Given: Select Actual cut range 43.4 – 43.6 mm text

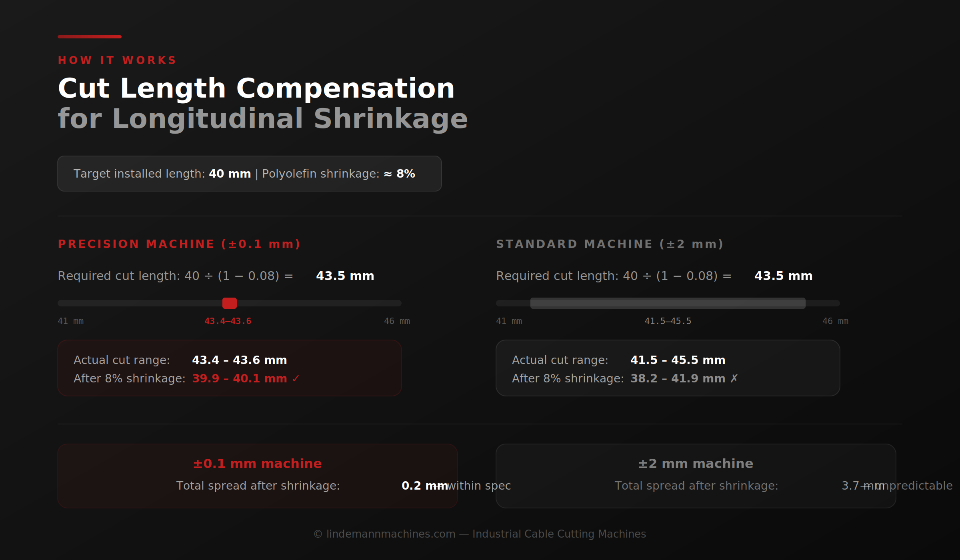Looking at the screenshot, I should pyautogui.click(x=240, y=360).
